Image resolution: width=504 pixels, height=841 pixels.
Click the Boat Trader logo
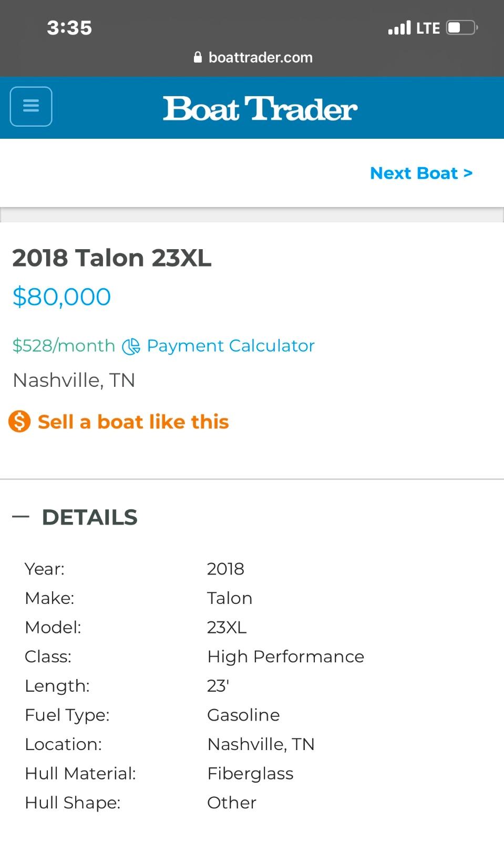click(260, 109)
